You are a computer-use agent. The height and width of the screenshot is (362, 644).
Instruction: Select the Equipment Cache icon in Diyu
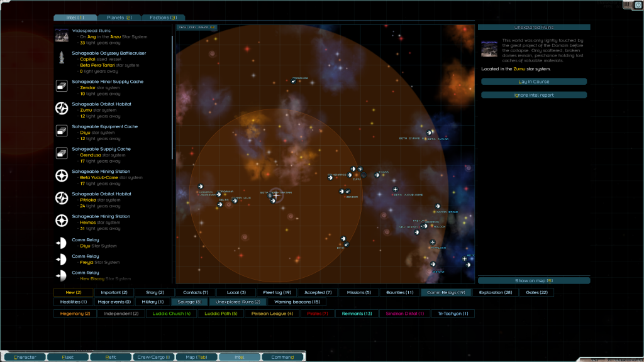click(x=62, y=131)
